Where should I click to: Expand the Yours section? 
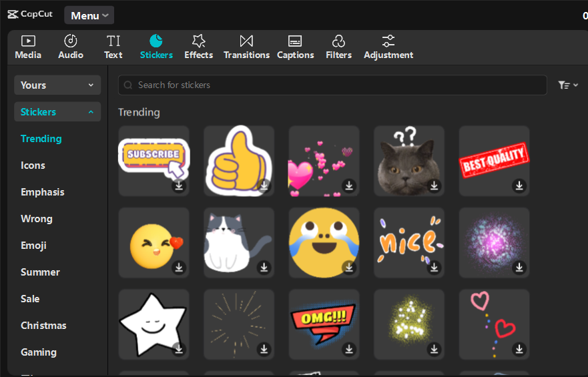[x=57, y=85]
